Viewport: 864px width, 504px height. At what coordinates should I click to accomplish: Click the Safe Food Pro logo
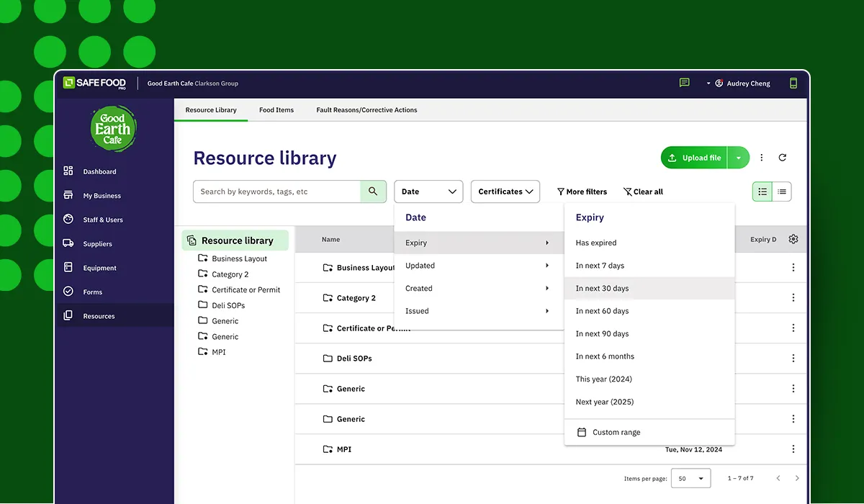click(x=95, y=83)
